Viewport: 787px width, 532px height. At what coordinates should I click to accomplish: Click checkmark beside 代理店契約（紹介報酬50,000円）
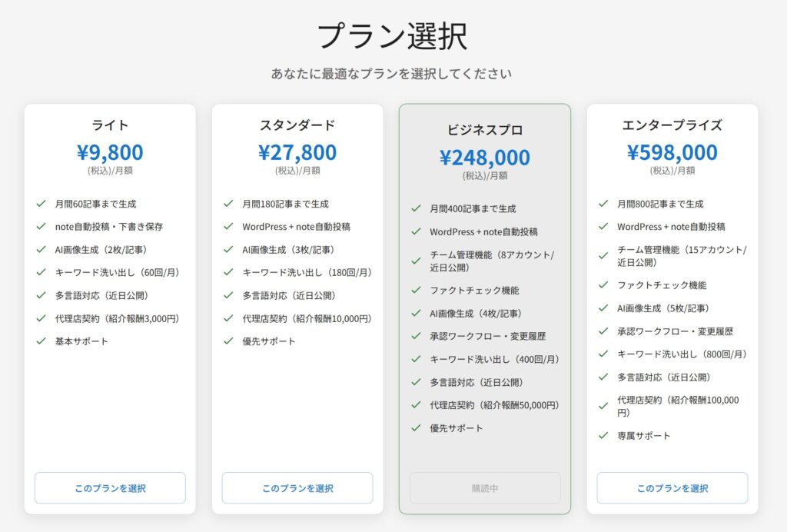(416, 405)
